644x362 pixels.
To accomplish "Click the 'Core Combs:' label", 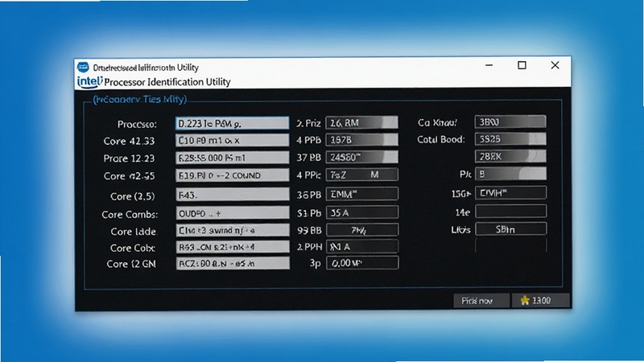I will pos(130,214).
